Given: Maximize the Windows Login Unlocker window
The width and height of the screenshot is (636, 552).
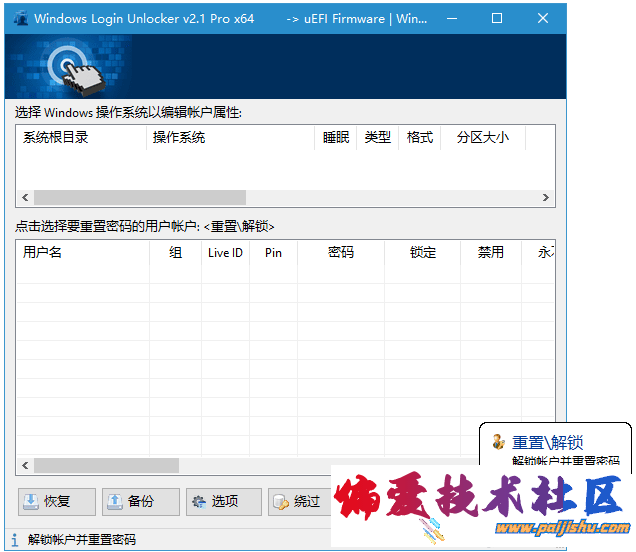Looking at the screenshot, I should (497, 18).
